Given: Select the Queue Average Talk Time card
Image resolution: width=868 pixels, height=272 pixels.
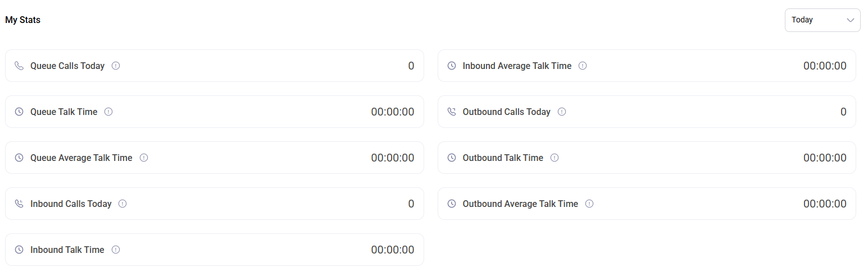Looking at the screenshot, I should pyautogui.click(x=215, y=158).
